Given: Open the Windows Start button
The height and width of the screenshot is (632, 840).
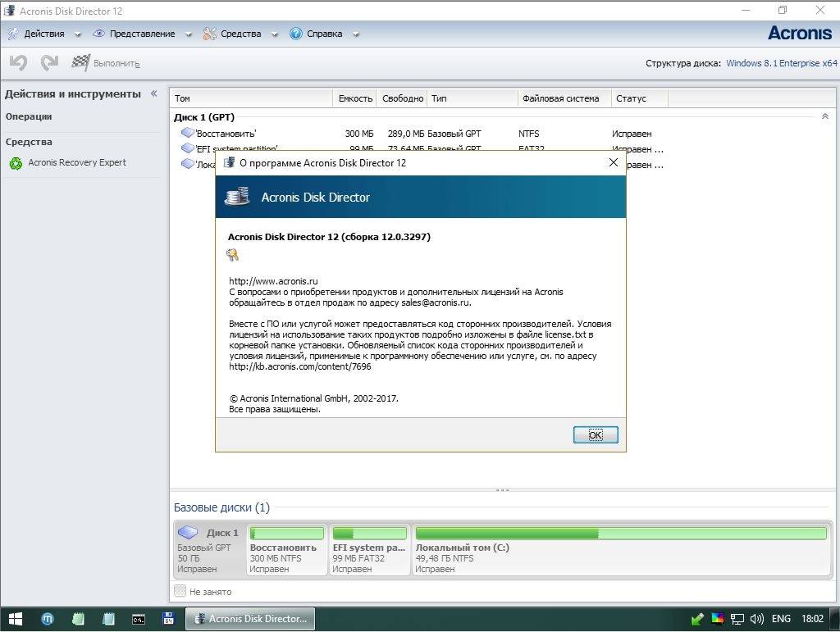Looking at the screenshot, I should point(16,619).
